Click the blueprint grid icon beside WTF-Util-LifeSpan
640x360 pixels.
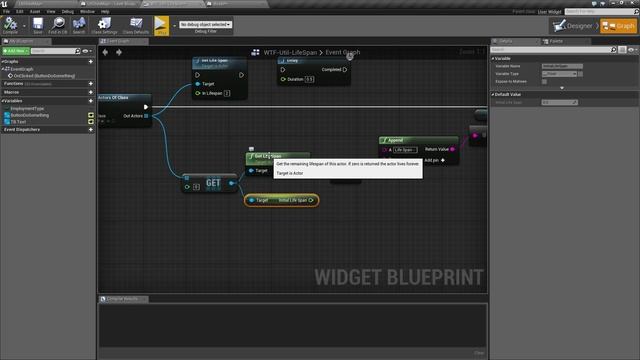256,52
